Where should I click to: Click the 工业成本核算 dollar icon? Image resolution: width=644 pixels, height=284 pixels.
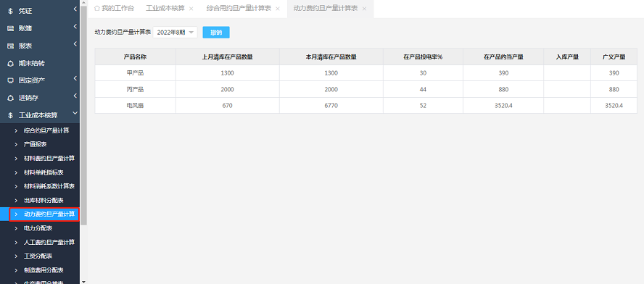coord(11,115)
